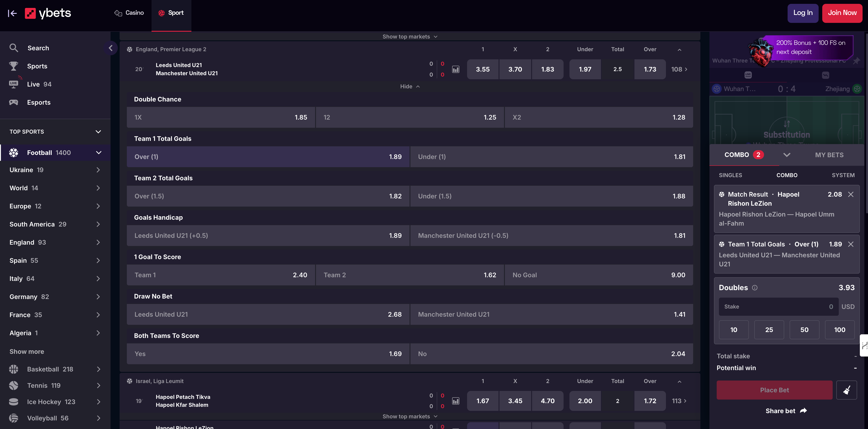Viewport: 868px width, 429px height.
Task: Select the Tennis ball icon
Action: [x=14, y=385]
